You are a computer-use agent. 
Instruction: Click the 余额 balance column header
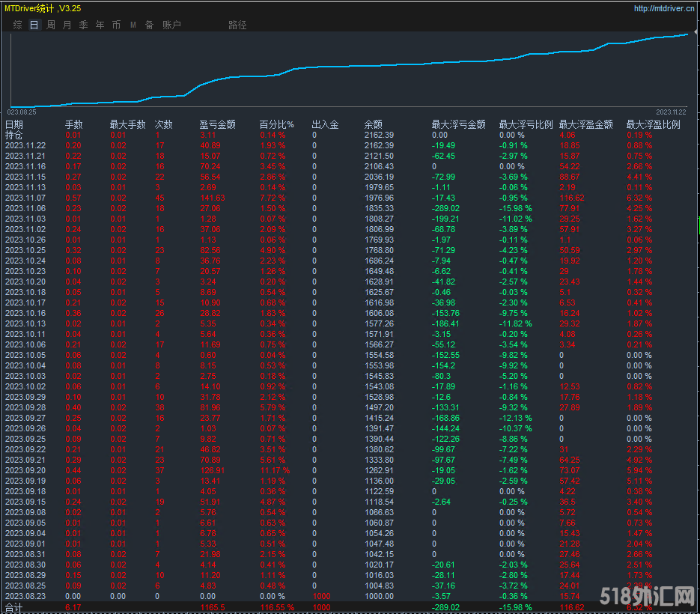373,124
